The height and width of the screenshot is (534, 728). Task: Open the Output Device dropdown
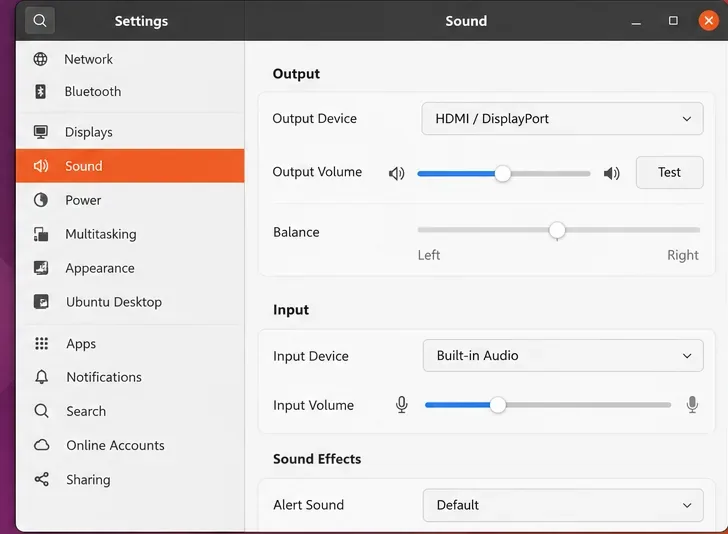pos(562,119)
